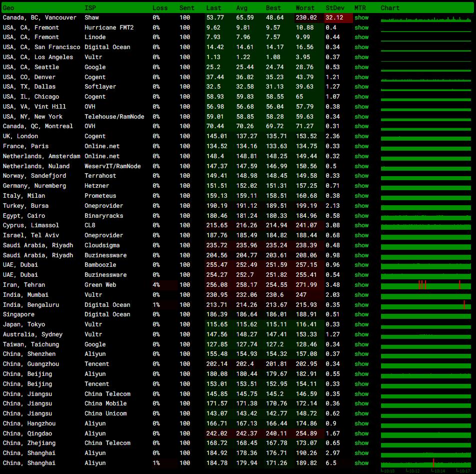The image size is (476, 474).
Task: Click 'show' for Bengaluru Digital Ocean
Action: pyautogui.click(x=361, y=305)
